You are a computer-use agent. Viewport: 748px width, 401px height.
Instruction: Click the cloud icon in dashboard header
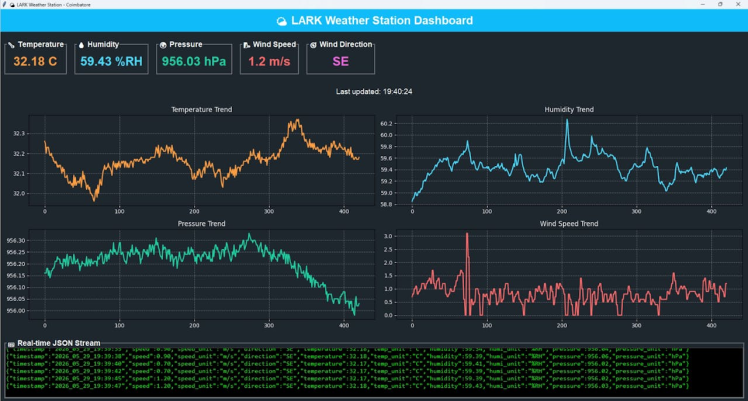(282, 21)
